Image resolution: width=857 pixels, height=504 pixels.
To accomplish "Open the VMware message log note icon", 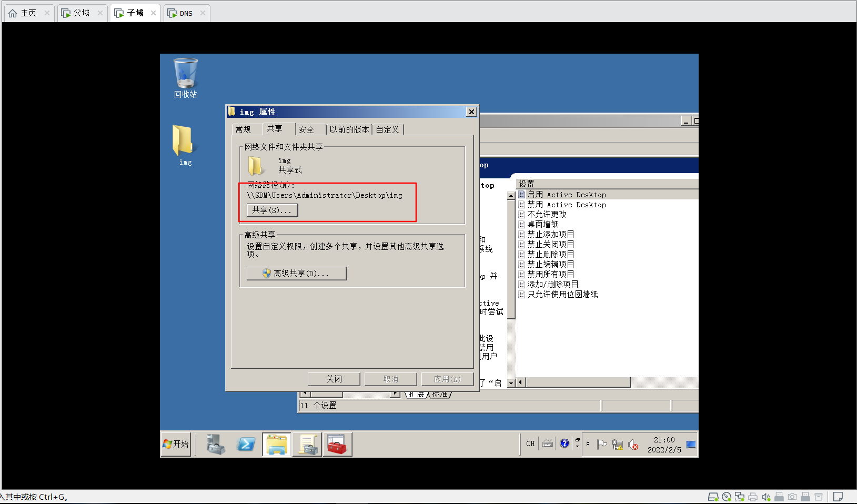I will pyautogui.click(x=838, y=497).
